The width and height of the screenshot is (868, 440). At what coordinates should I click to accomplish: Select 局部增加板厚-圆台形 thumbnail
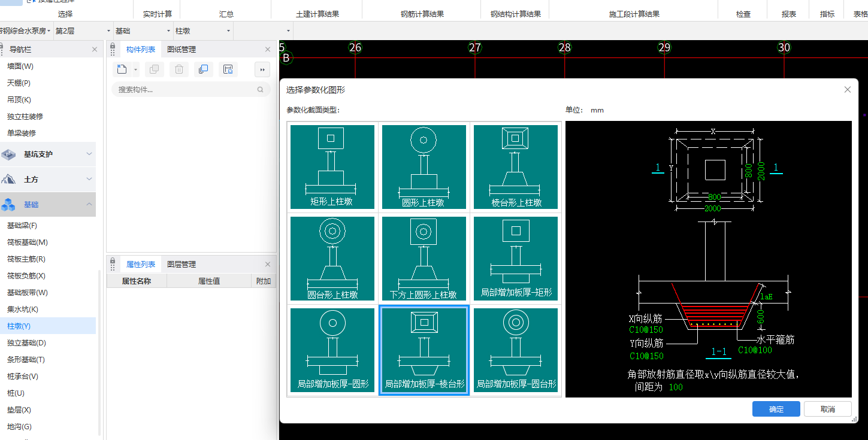[515, 350]
